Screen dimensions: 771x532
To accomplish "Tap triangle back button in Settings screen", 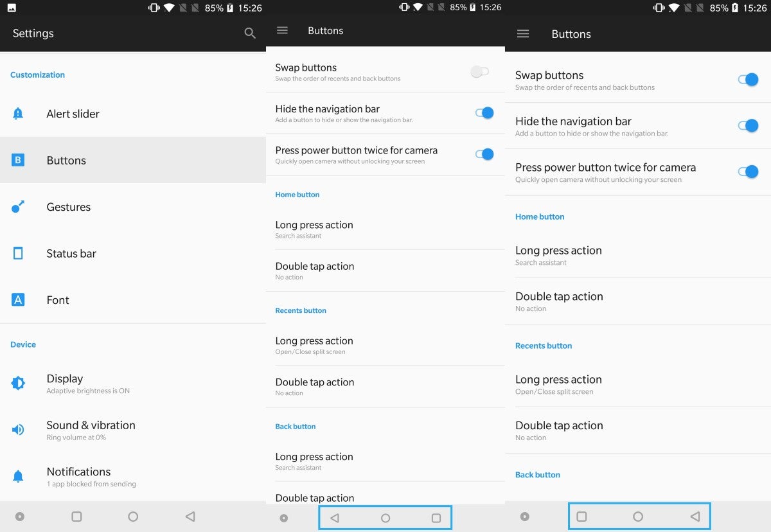I will (190, 517).
